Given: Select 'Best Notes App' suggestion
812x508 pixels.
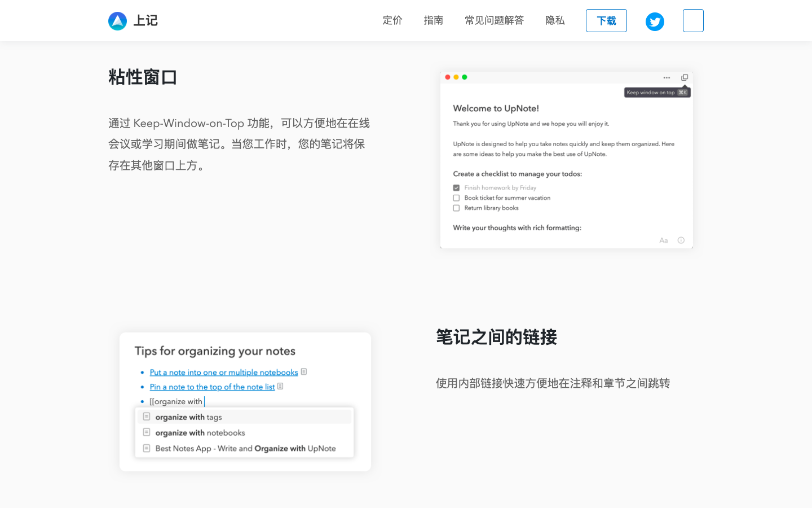Looking at the screenshot, I should [x=244, y=449].
